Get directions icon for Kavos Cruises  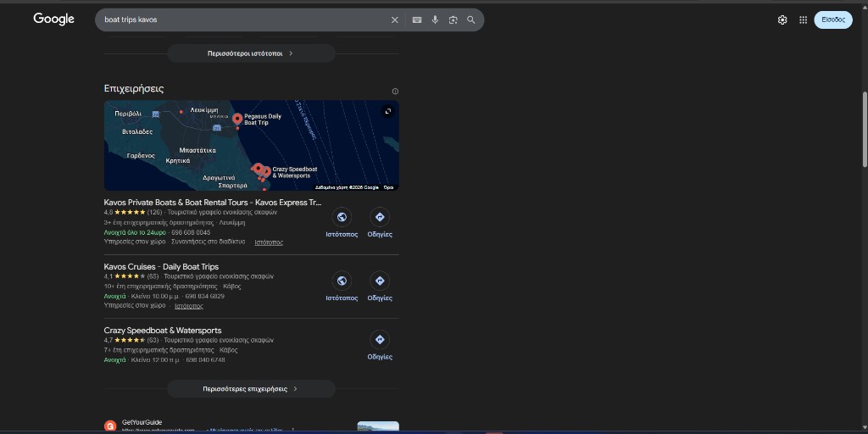pyautogui.click(x=380, y=281)
